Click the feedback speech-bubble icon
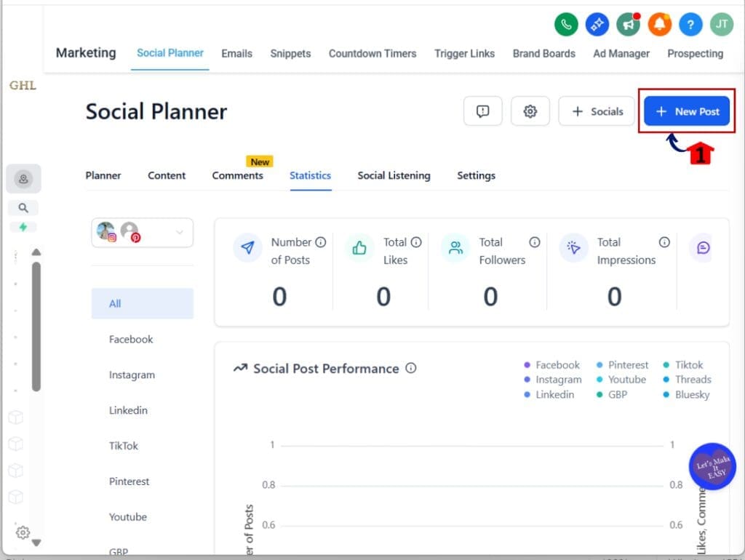This screenshot has height=560, width=745. click(x=482, y=111)
